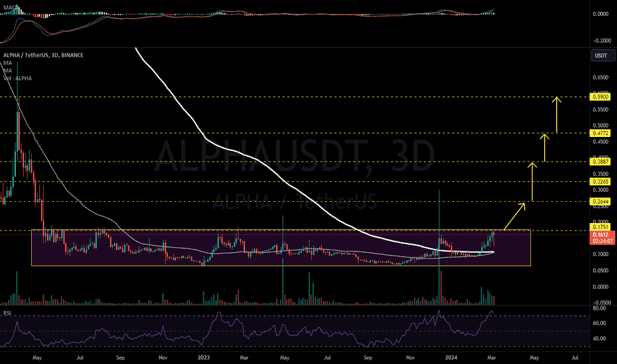
Task: Click the 40.00 RSI axis value
Action: (599, 338)
